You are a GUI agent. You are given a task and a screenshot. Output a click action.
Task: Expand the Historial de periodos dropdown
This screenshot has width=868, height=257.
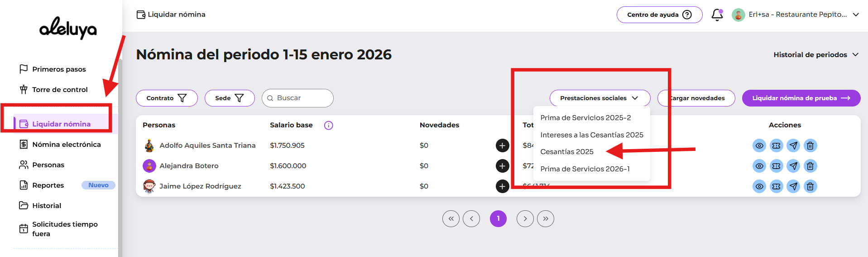tap(816, 55)
